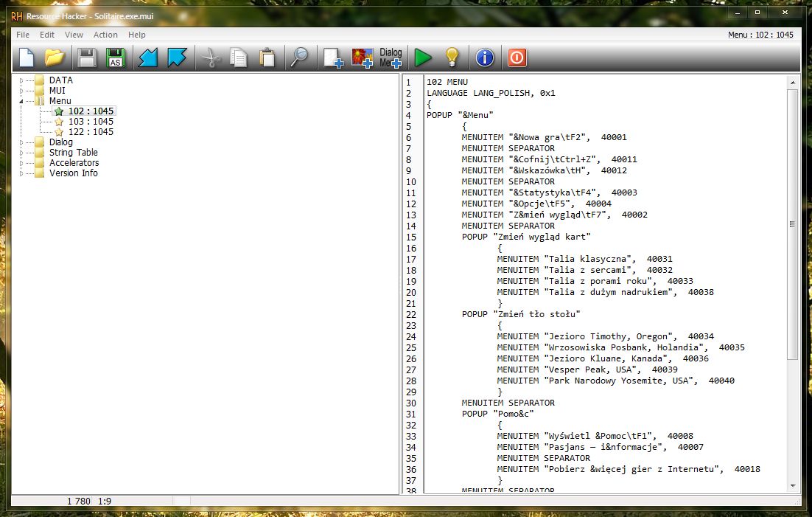
Task: Click the "&Nowa gra\tF2" menu item line
Action: pos(545,137)
